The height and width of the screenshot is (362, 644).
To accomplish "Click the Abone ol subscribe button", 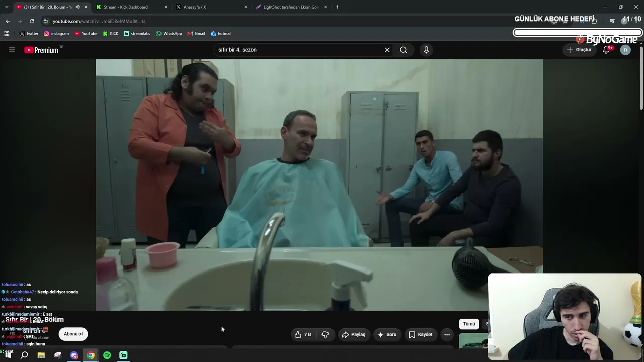I will pyautogui.click(x=73, y=334).
